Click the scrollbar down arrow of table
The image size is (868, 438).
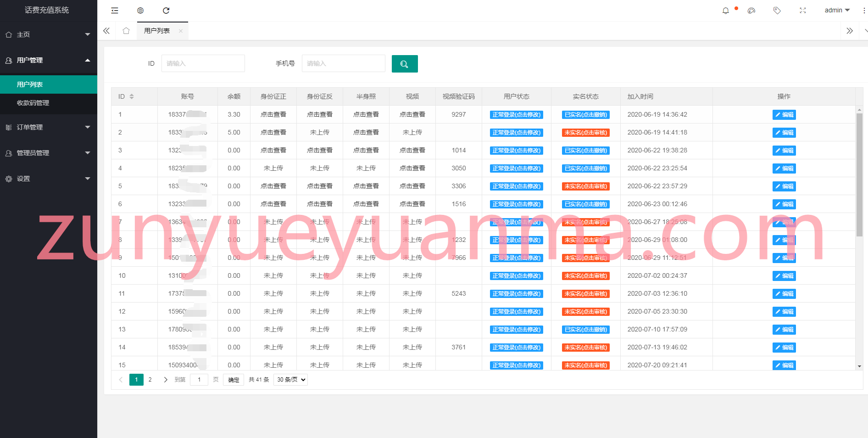(x=859, y=366)
